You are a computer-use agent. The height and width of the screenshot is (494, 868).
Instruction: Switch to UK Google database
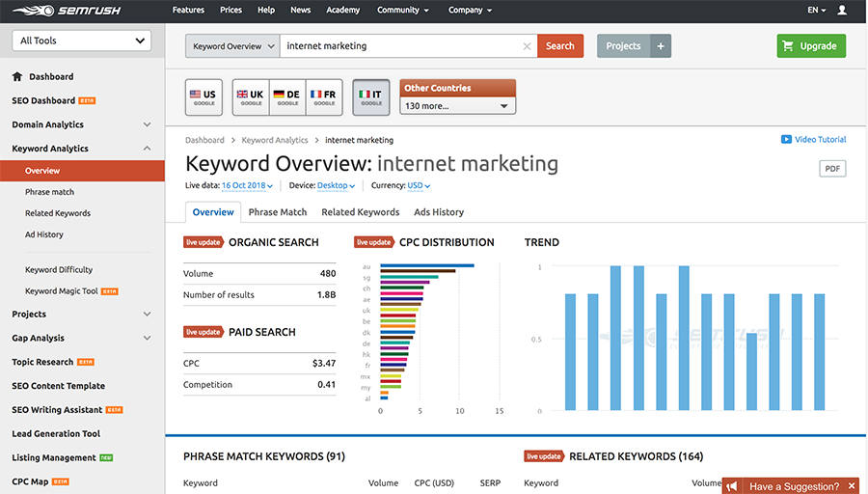coord(251,97)
